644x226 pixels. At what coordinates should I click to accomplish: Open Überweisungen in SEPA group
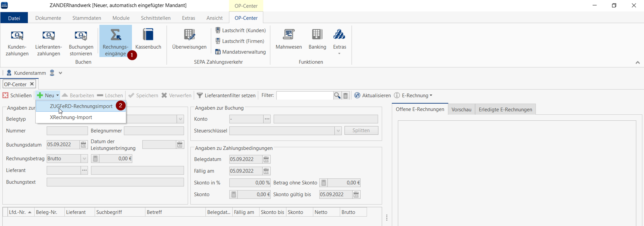(189, 40)
